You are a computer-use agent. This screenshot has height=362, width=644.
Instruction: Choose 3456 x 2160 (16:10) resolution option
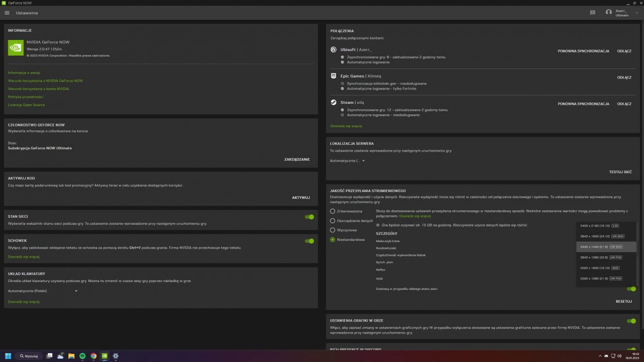point(606,226)
